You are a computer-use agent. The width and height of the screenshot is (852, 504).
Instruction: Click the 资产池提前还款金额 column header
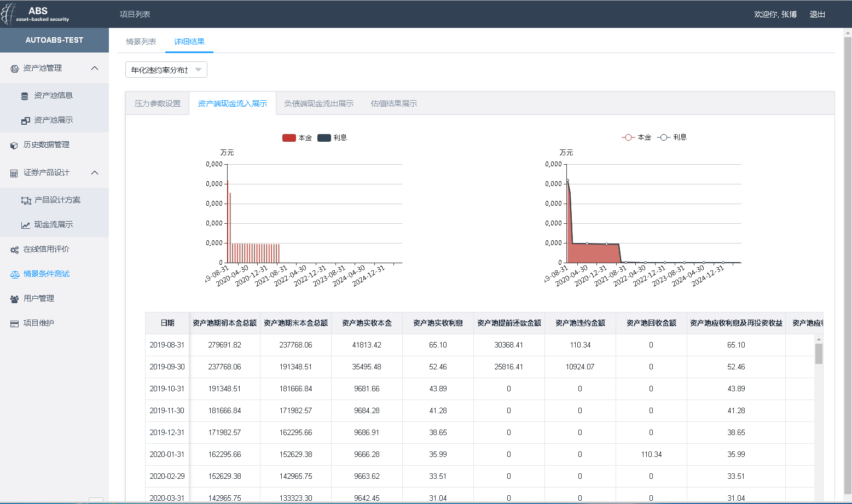pos(509,323)
